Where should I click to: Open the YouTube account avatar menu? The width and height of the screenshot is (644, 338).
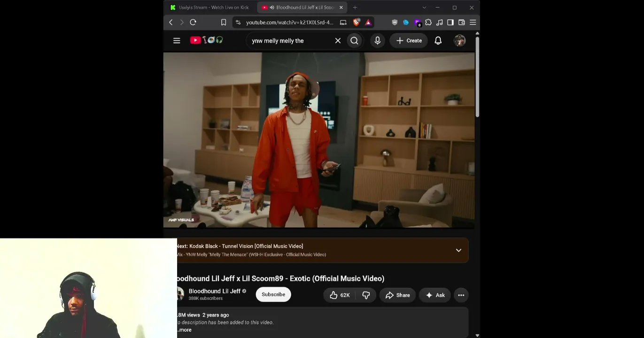point(459,41)
